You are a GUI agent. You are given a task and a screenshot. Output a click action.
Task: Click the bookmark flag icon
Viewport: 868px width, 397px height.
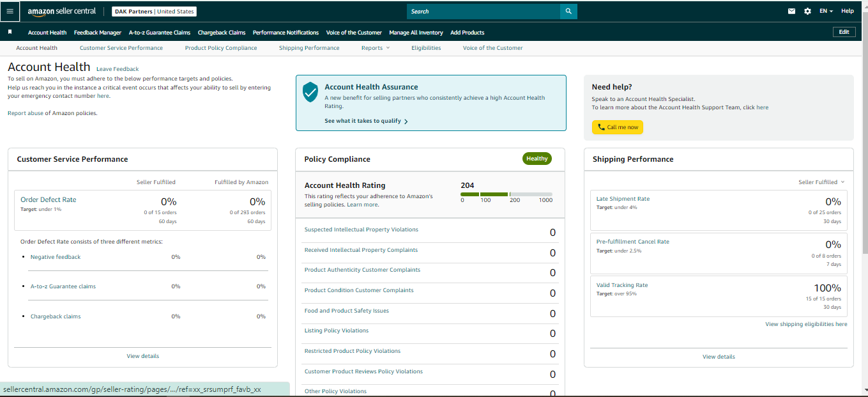[10, 32]
